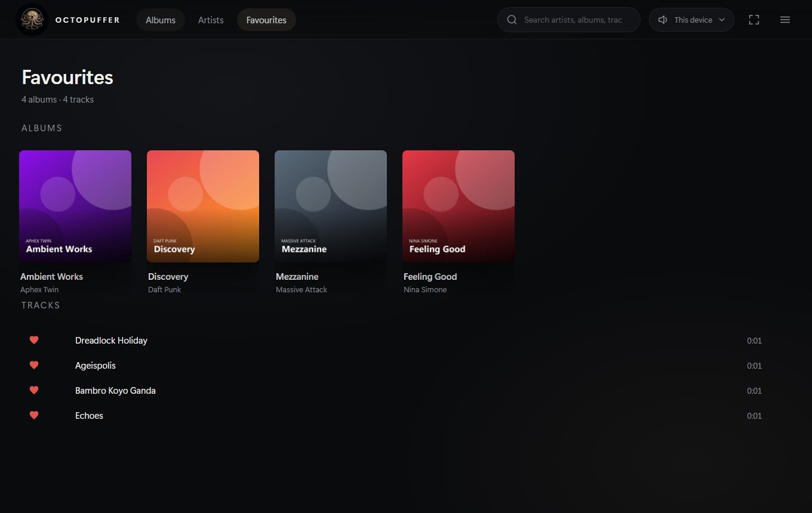Select the Favourites tab

(x=266, y=20)
